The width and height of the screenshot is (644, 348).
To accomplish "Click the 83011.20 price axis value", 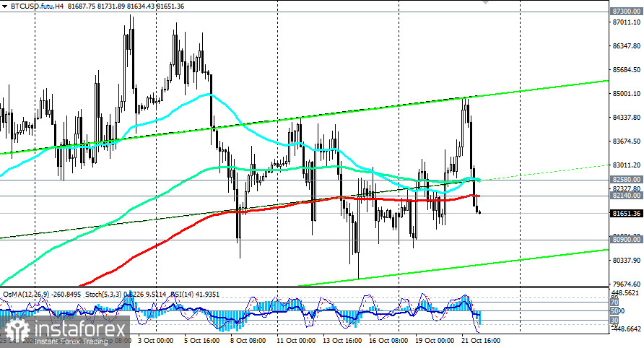I will point(627,165).
